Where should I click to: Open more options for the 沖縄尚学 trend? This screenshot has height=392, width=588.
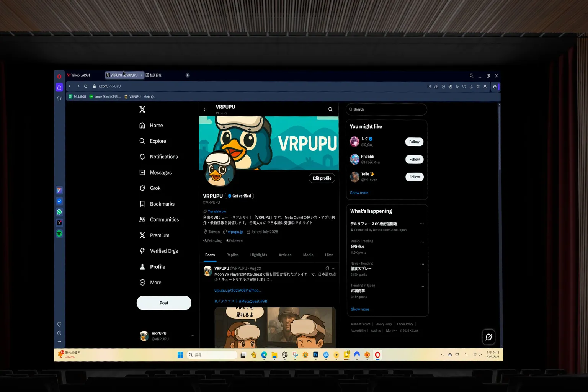pos(423,286)
